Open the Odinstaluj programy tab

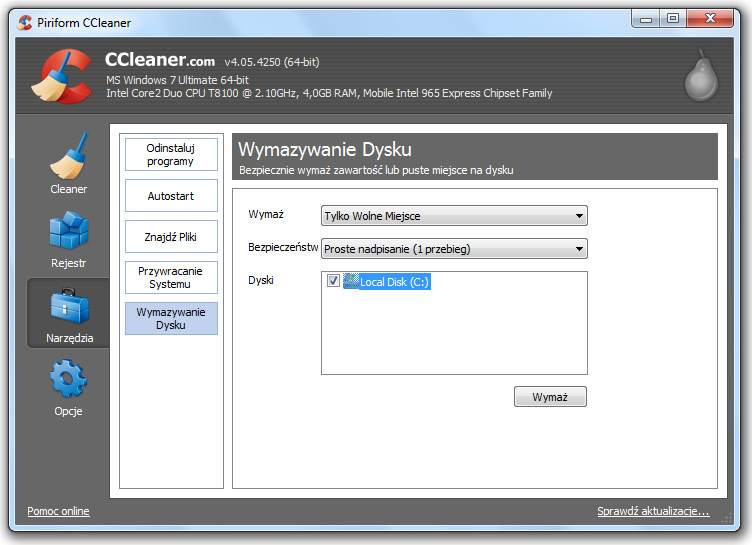coord(171,154)
